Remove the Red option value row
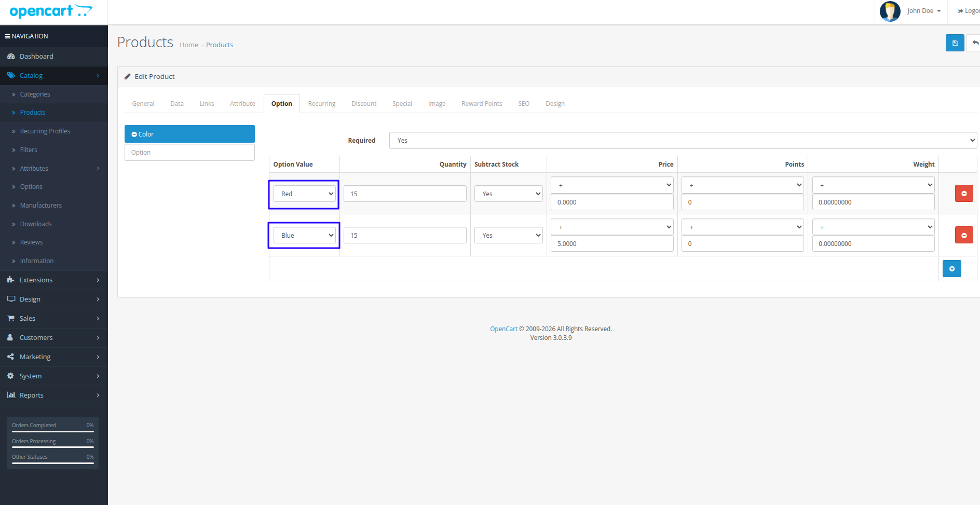Screen dimensions: 980x505 click(964, 194)
